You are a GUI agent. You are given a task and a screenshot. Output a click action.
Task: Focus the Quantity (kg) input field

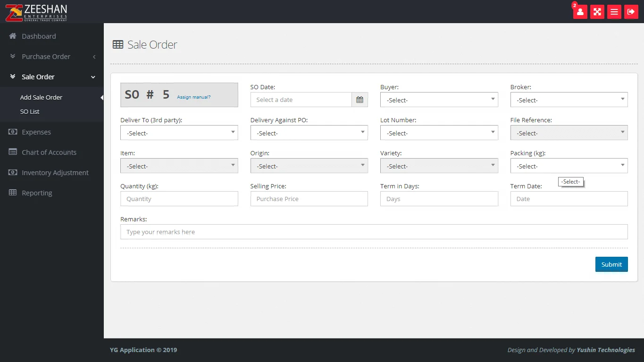179,199
